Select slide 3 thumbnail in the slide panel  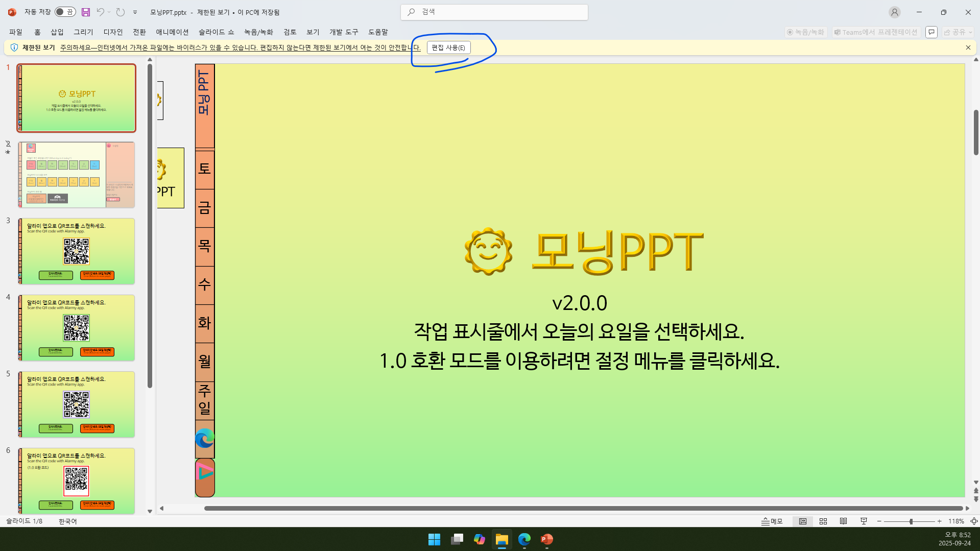tap(76, 251)
